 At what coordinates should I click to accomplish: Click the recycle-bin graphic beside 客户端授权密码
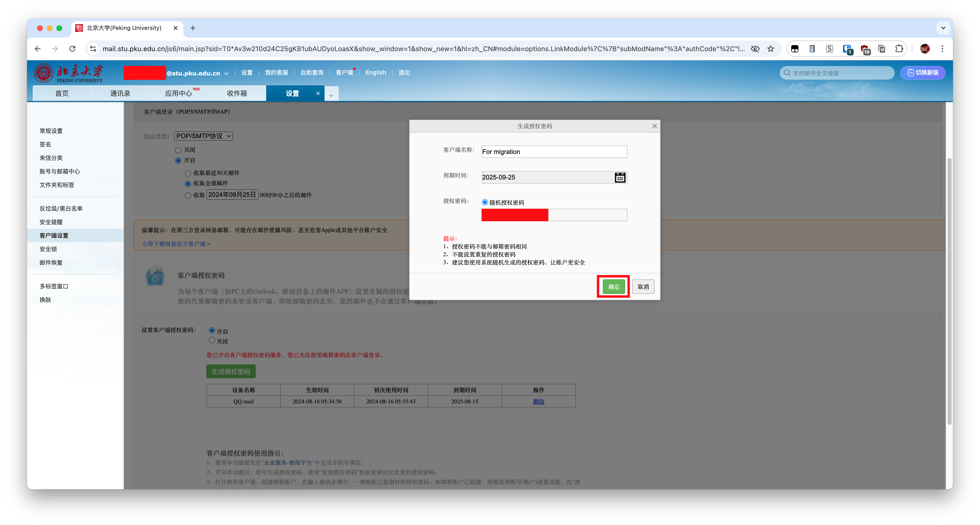155,276
